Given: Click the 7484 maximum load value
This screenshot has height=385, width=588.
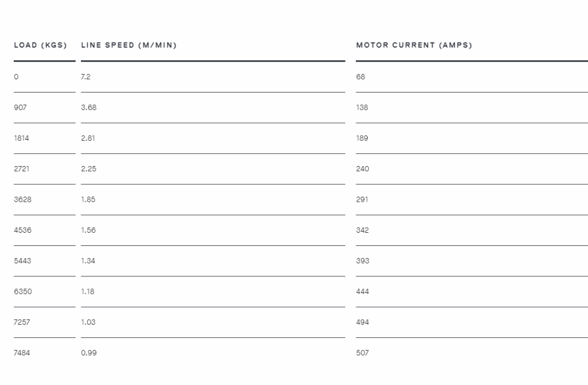Looking at the screenshot, I should coord(22,353).
